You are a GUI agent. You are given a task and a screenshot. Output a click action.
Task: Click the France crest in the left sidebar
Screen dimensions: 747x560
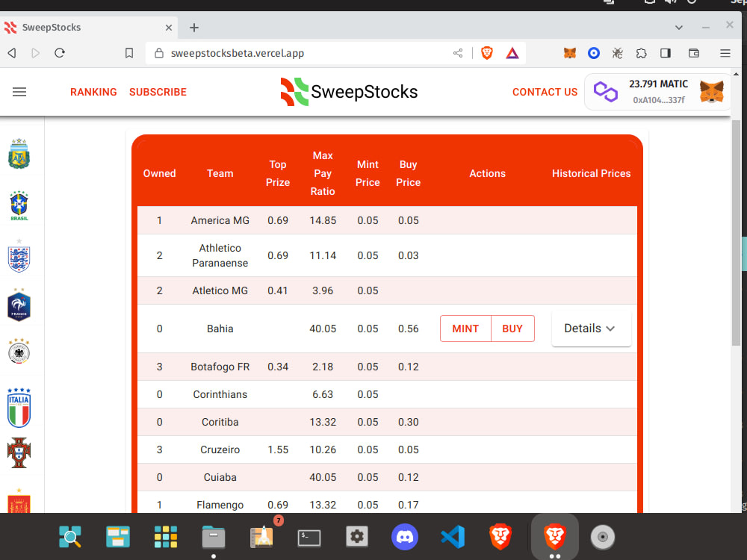click(x=18, y=304)
